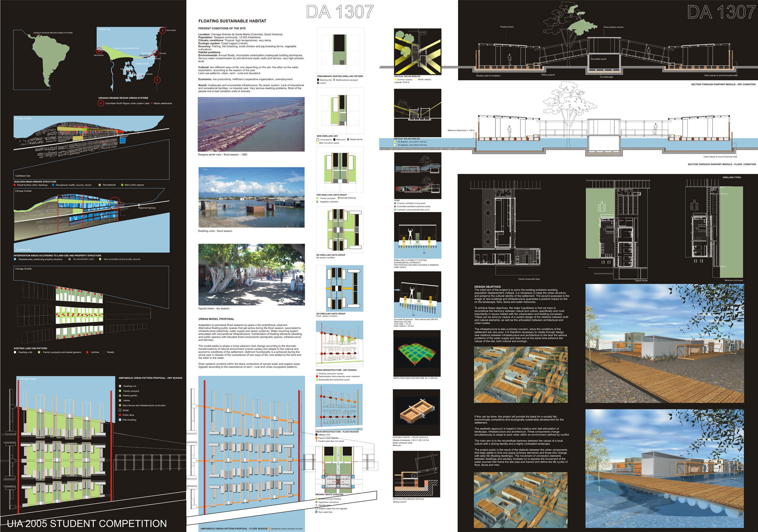Click the Santa Marta red circle marker
The image size is (758, 532).
coord(162,30)
